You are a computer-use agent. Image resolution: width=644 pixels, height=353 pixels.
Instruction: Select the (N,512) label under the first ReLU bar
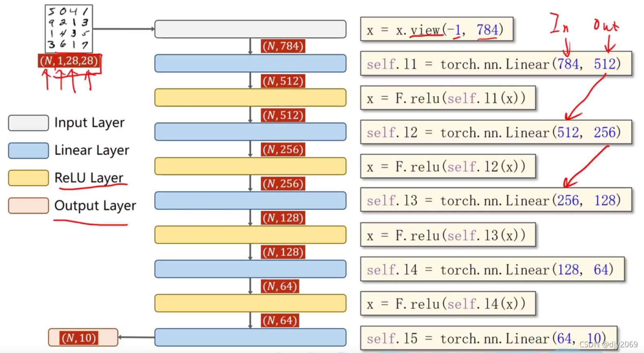click(283, 115)
